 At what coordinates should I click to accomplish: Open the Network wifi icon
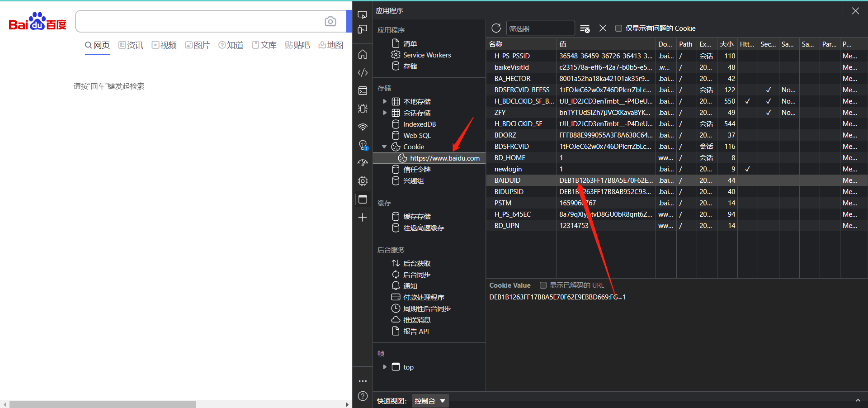(363, 127)
